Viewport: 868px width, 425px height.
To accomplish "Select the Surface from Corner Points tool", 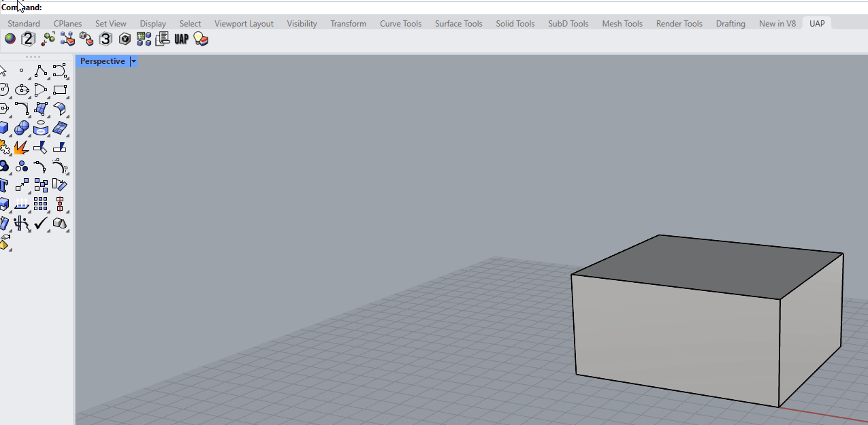I will 41,108.
